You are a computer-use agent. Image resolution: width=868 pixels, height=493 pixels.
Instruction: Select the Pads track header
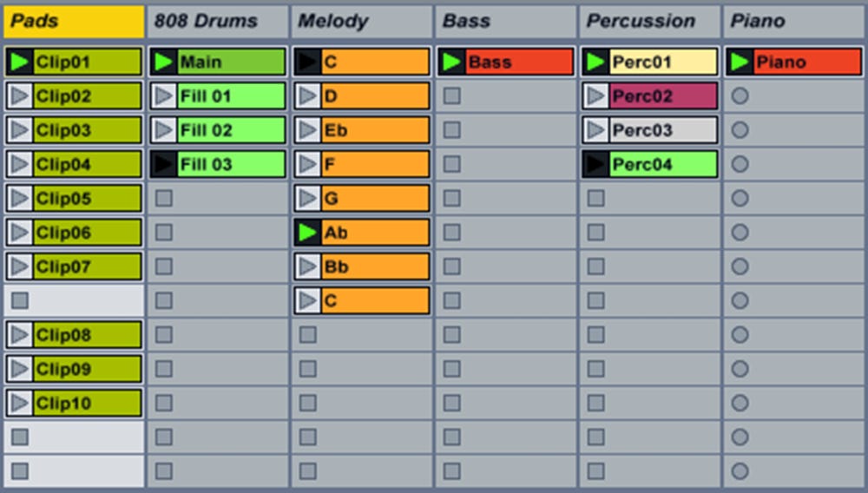73,21
